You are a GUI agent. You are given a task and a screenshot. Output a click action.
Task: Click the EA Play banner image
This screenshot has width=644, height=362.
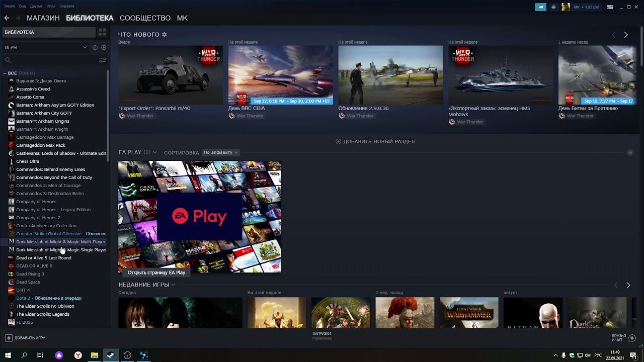[x=199, y=217]
